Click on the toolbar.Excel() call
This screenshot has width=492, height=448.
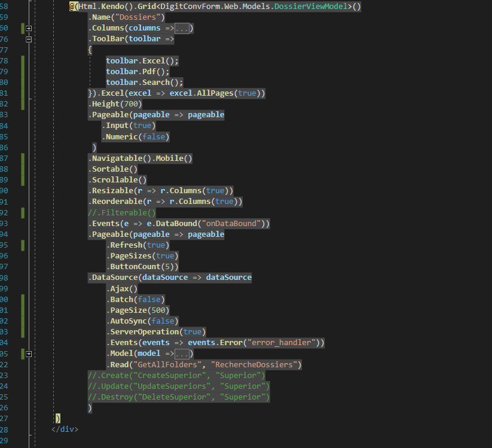[142, 61]
